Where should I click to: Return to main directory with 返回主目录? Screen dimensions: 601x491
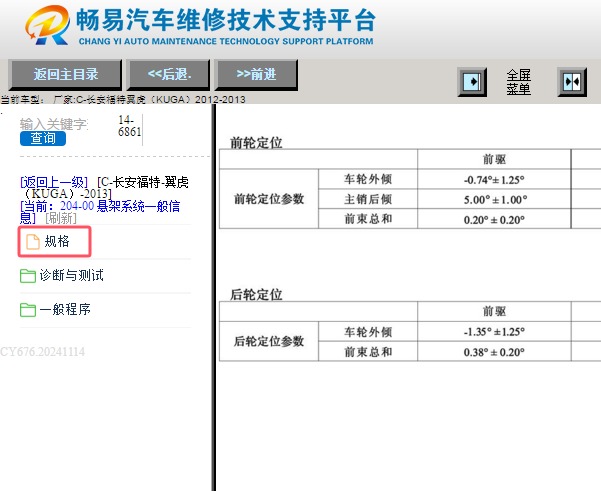[65, 74]
